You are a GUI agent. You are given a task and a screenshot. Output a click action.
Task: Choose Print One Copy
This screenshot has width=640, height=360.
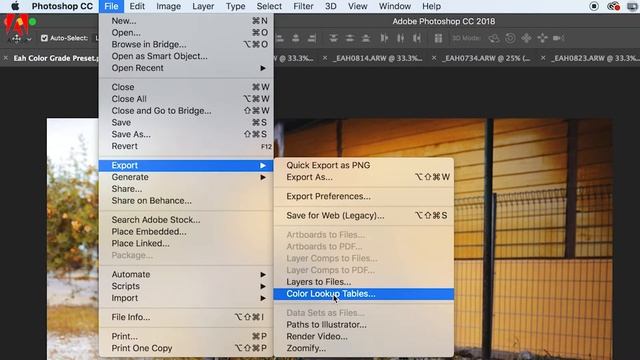coord(186,349)
